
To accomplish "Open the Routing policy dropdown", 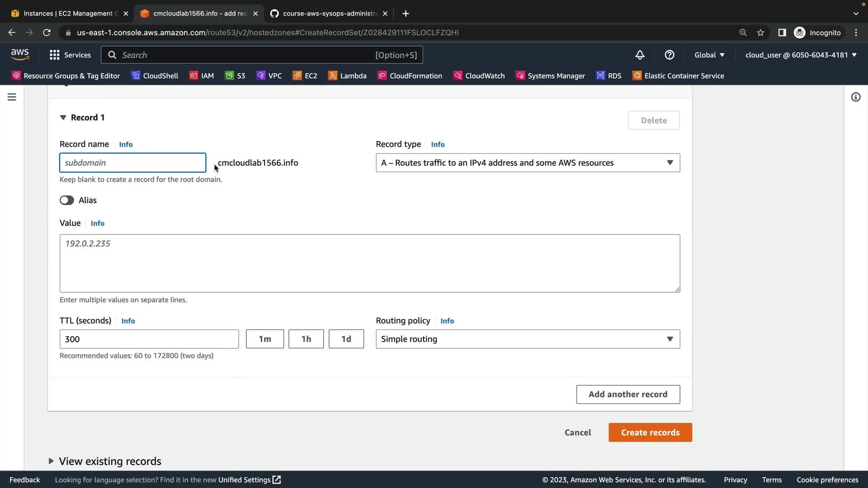I will 528,339.
